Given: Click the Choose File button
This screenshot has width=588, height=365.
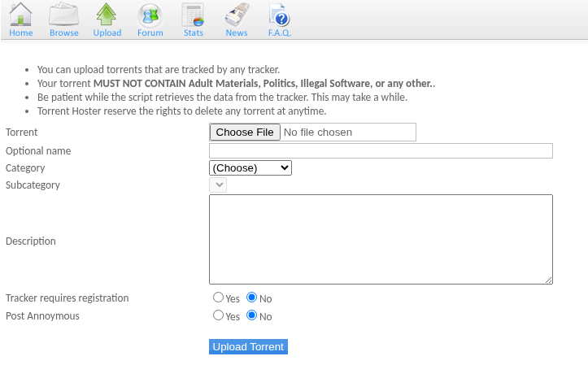Looking at the screenshot, I should [245, 133].
